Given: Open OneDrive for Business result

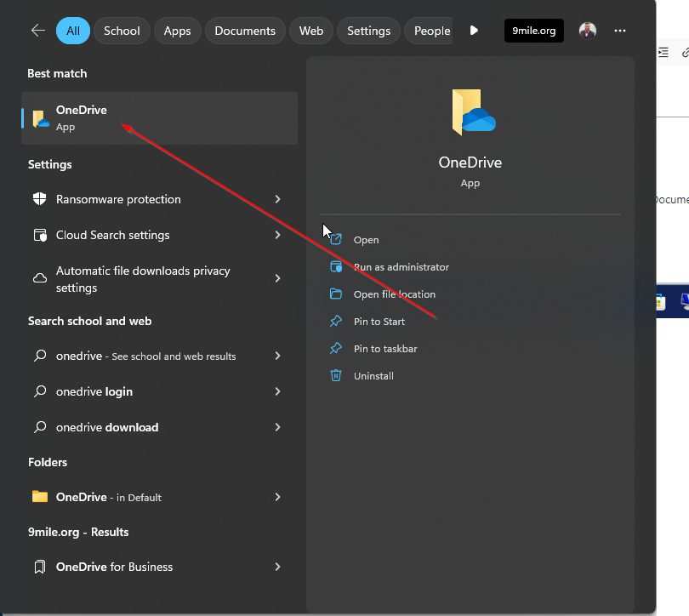Looking at the screenshot, I should tap(160, 567).
